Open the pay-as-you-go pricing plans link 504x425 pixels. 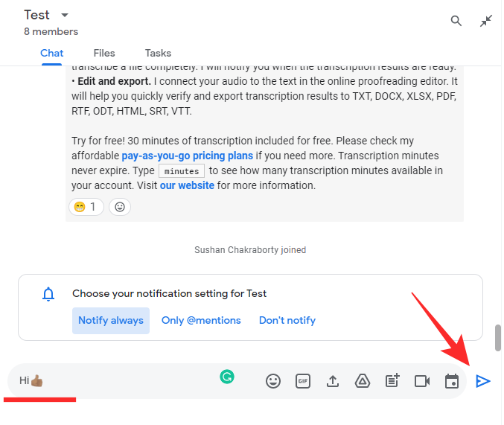(x=187, y=156)
